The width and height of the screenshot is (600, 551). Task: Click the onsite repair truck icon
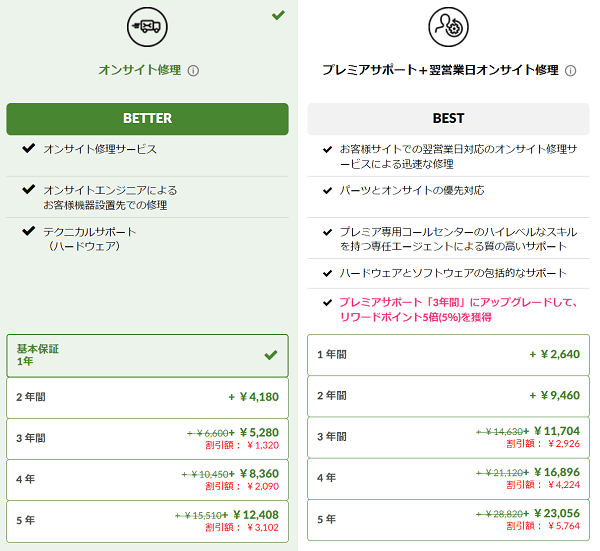(147, 27)
